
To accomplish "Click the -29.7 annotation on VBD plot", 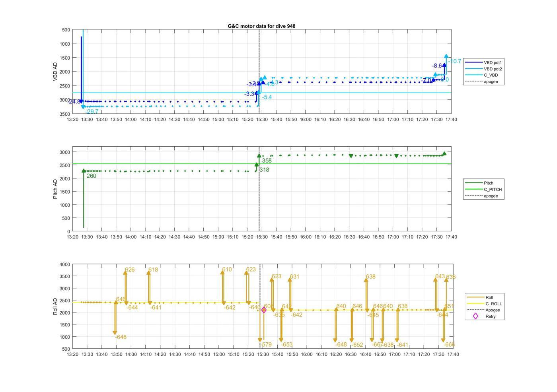I will [92, 112].
